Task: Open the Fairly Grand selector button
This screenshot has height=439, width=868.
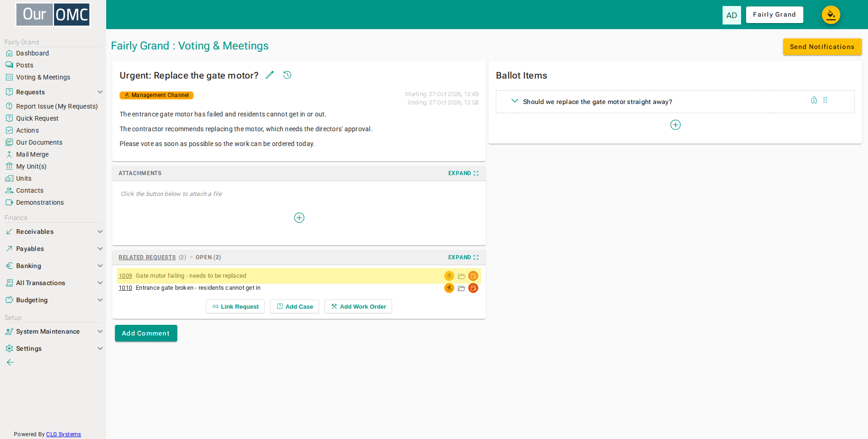Action: (775, 15)
